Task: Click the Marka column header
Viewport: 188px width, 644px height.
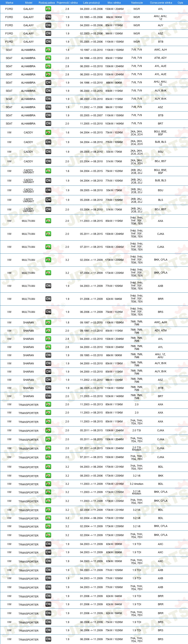Action: coord(9,2)
